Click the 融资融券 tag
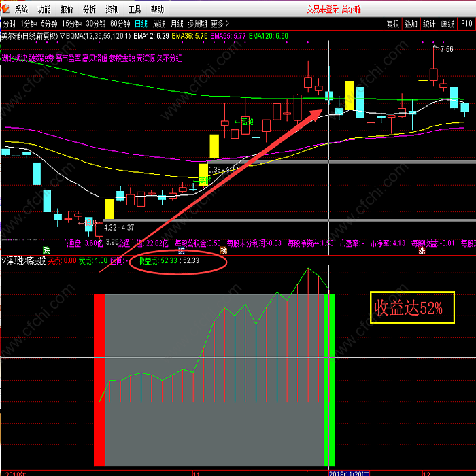476x476 pixels. click(41, 58)
